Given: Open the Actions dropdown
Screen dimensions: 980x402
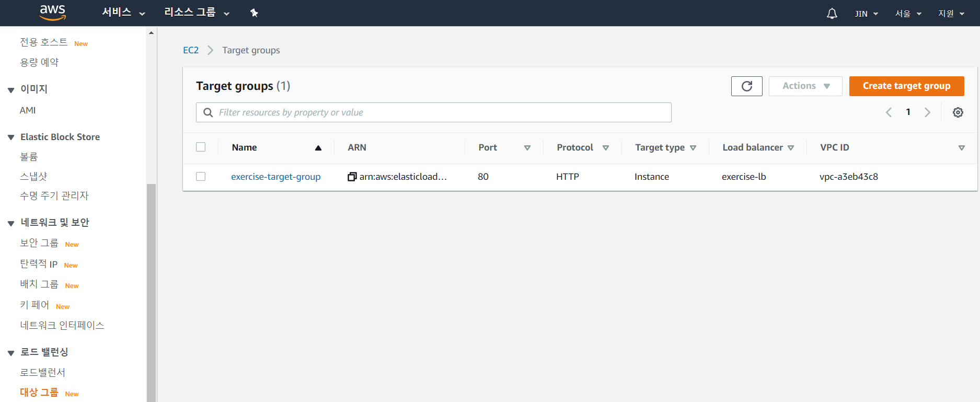Looking at the screenshot, I should coord(805,86).
